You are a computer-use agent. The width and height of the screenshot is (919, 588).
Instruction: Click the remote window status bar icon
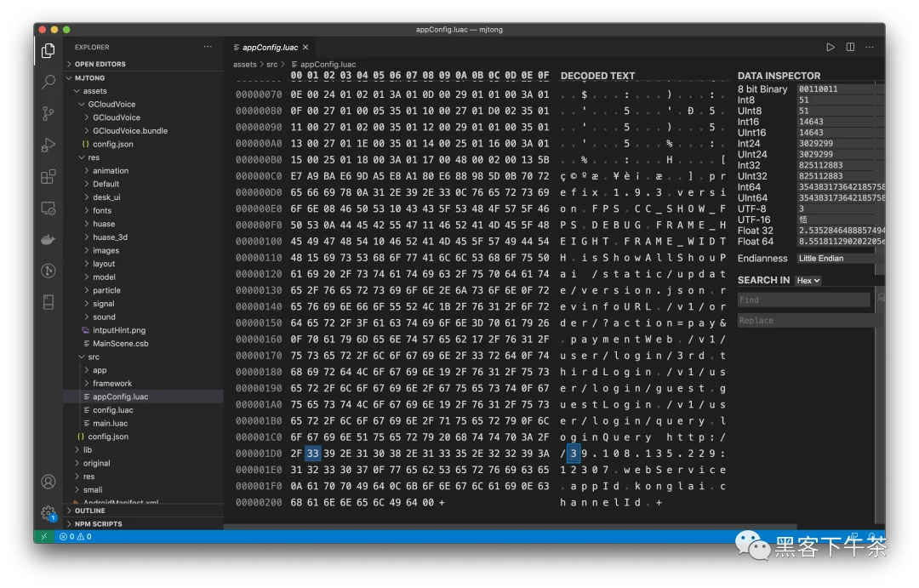coord(44,536)
